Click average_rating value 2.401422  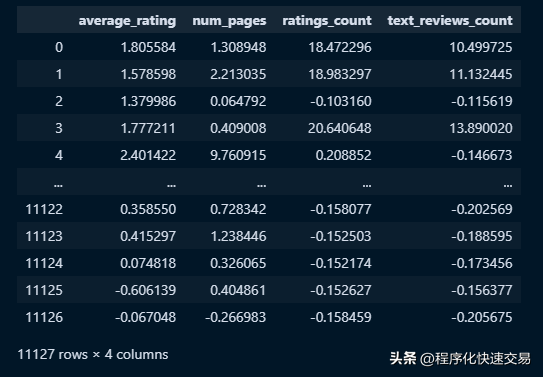[x=148, y=155]
